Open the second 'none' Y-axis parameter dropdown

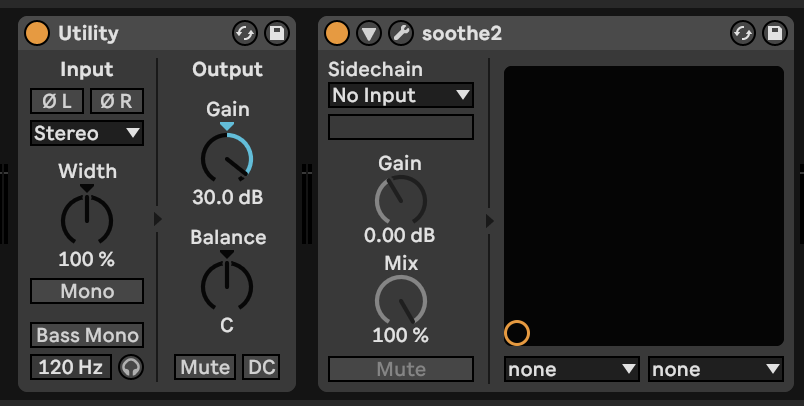716,369
